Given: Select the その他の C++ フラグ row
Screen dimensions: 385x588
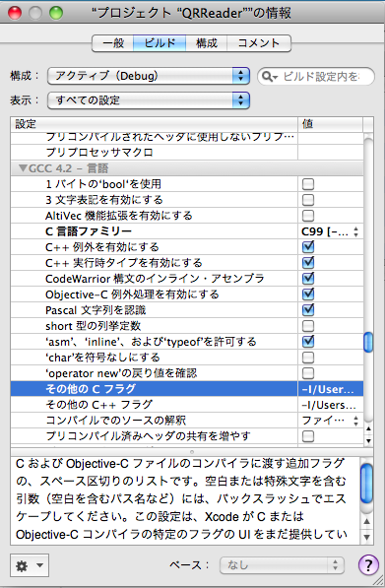Looking at the screenshot, I should 187,405.
